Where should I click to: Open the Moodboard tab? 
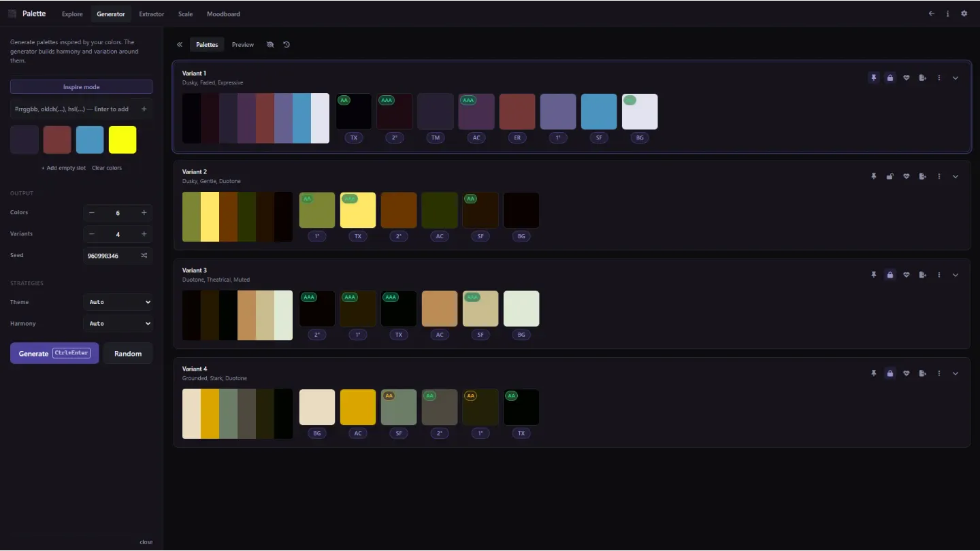[x=223, y=14]
